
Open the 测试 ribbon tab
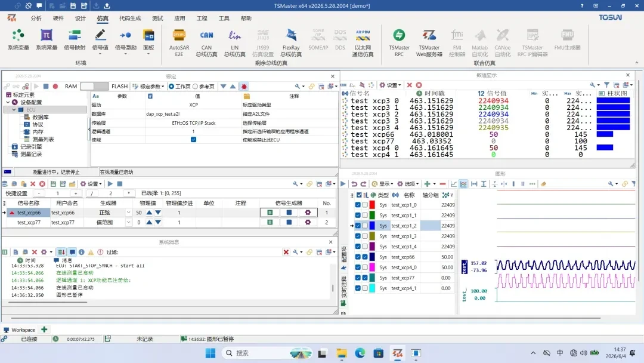point(157,18)
